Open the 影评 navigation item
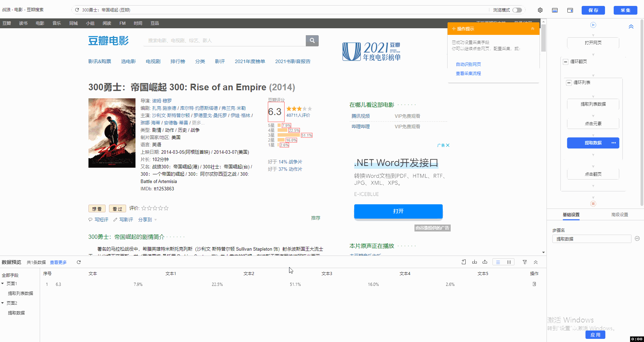 (220, 61)
